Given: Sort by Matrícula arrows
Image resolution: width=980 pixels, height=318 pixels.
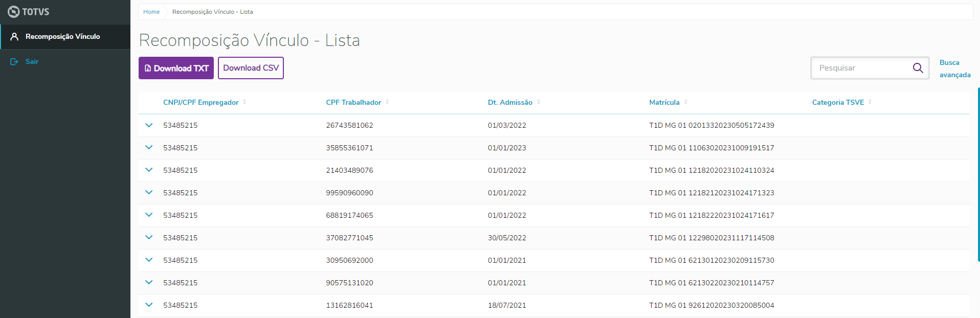Looking at the screenshot, I should [686, 102].
